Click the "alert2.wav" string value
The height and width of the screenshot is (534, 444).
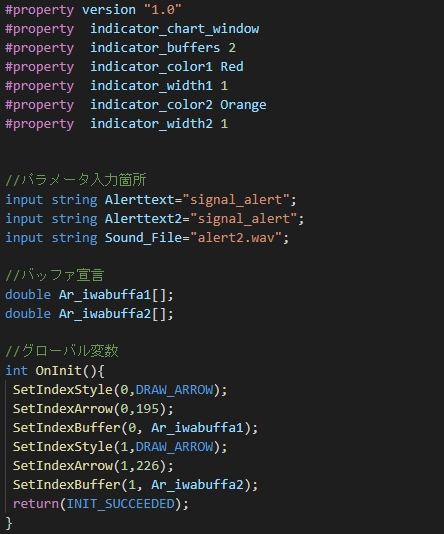(236, 238)
